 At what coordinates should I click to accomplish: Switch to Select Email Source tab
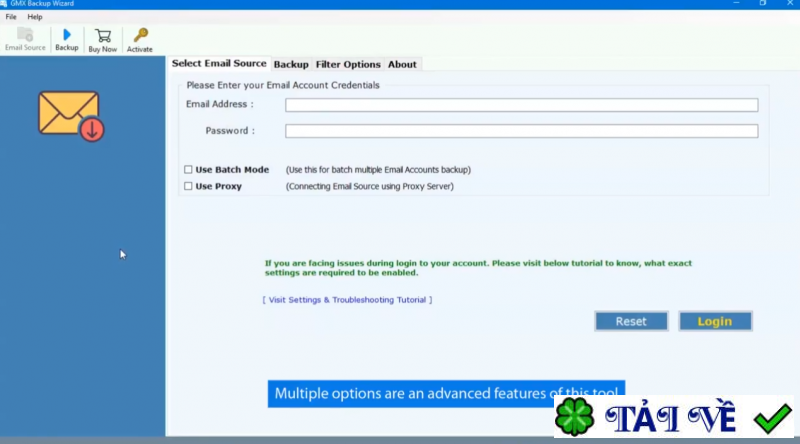click(x=219, y=63)
